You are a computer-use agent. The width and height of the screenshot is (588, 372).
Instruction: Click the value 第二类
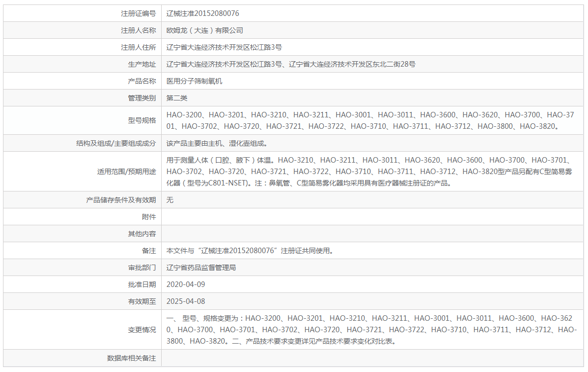tap(177, 98)
